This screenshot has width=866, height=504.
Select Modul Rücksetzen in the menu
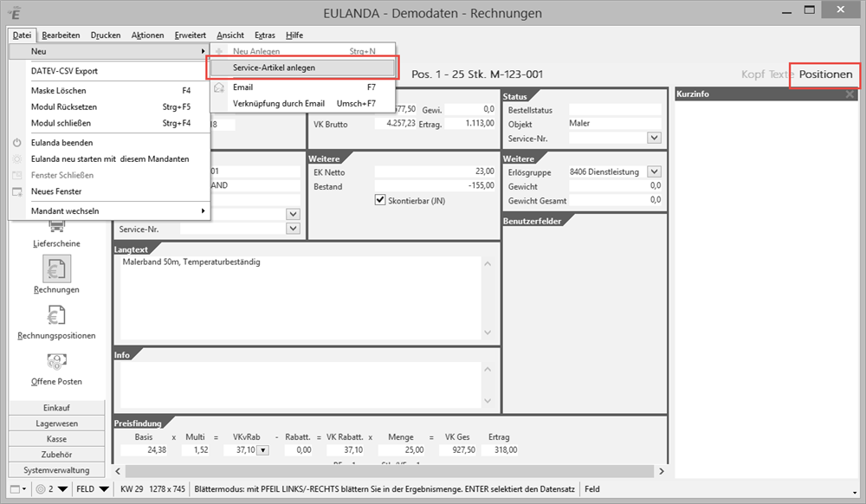109,107
